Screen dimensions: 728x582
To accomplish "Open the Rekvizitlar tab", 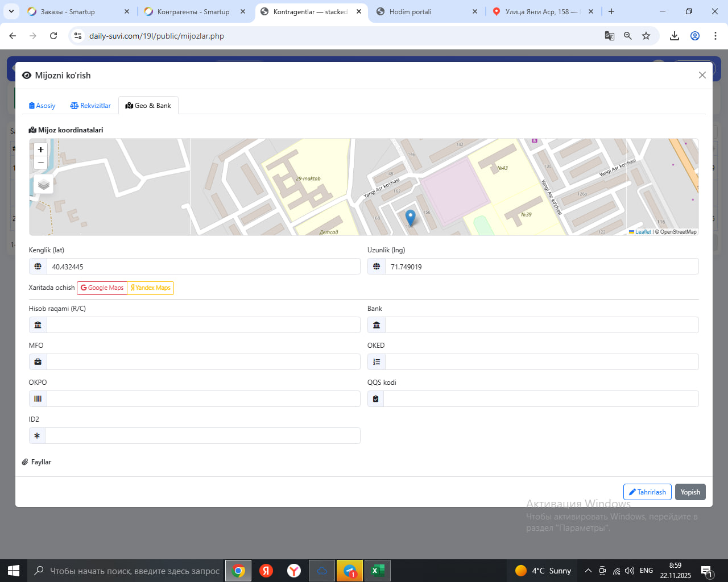I will tap(90, 106).
